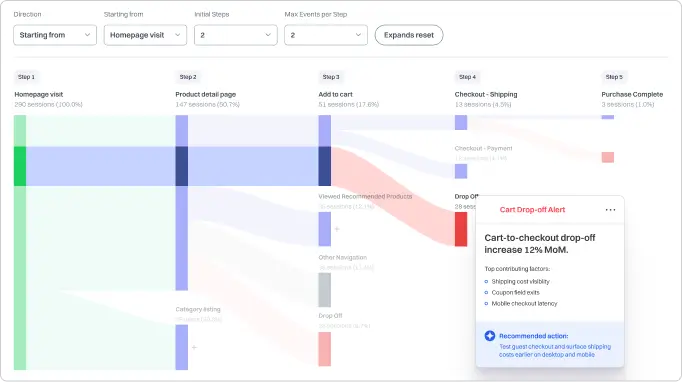Expand the Category listing node plus

(194, 347)
